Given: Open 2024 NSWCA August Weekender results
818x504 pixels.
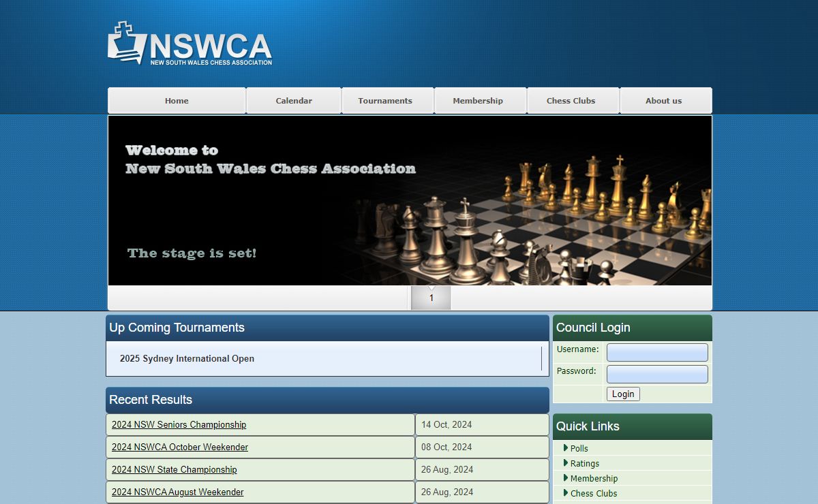Looking at the screenshot, I should click(x=177, y=492).
